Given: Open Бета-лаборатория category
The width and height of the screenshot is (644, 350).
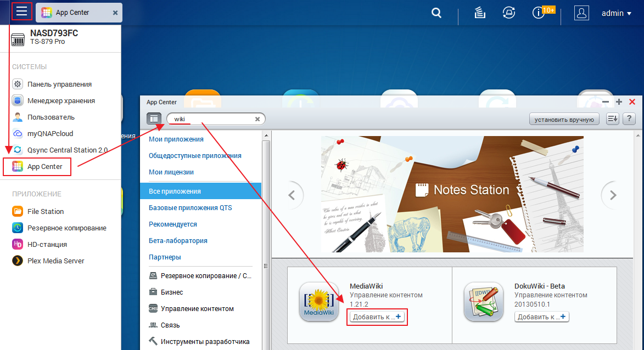Looking at the screenshot, I should click(178, 240).
